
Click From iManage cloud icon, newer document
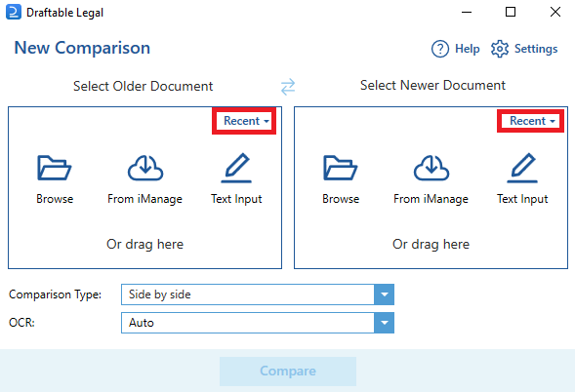[431, 168]
